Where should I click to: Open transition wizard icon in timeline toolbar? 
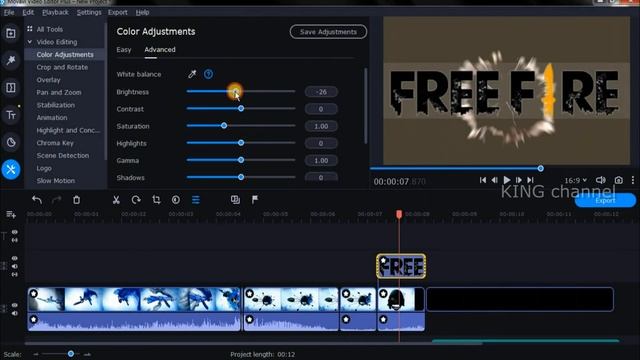tap(235, 200)
